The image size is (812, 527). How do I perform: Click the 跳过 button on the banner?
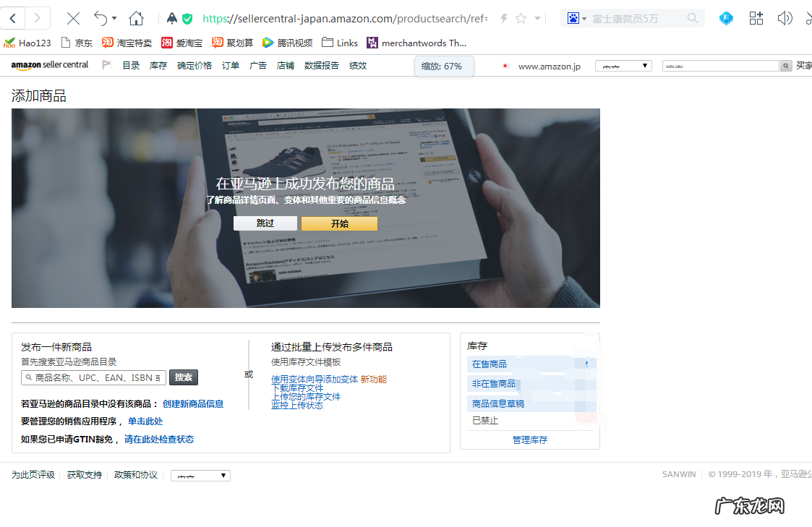(x=265, y=223)
